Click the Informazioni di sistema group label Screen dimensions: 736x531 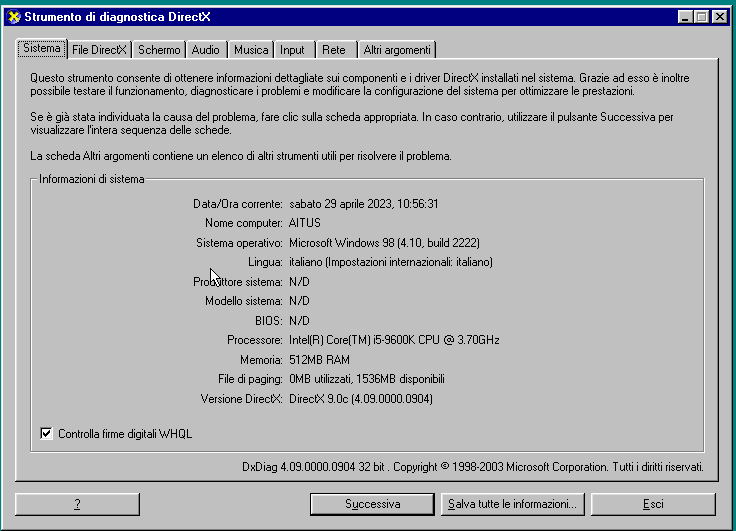[x=92, y=179]
